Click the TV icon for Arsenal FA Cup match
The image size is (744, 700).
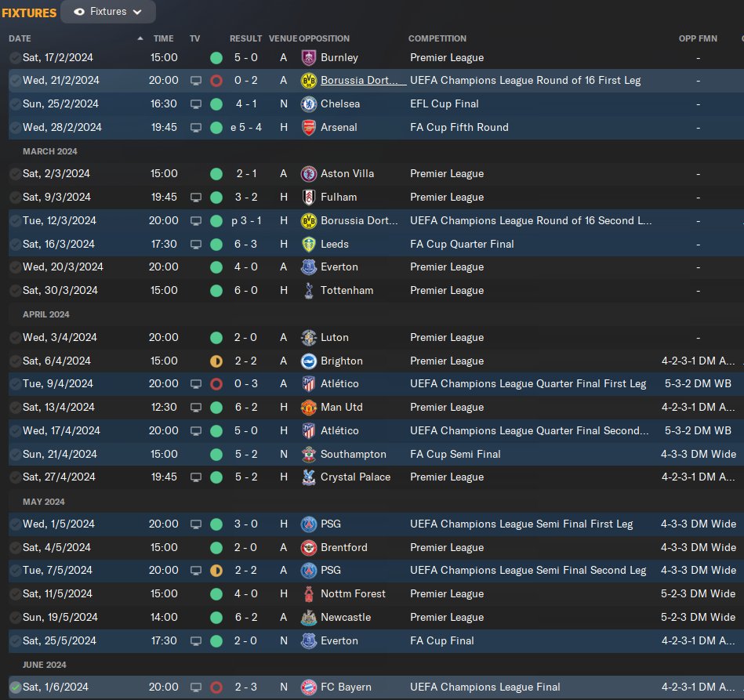click(x=196, y=128)
